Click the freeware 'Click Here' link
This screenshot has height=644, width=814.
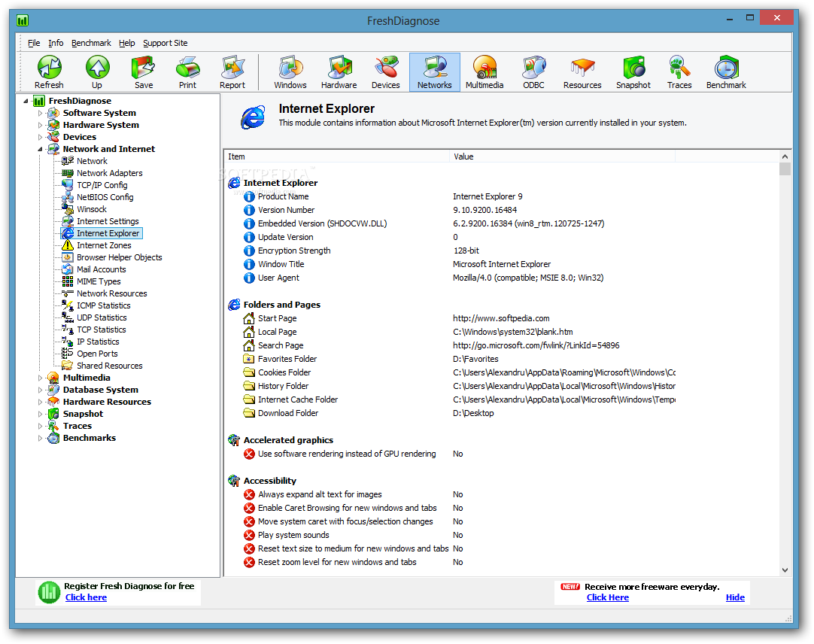[607, 597]
